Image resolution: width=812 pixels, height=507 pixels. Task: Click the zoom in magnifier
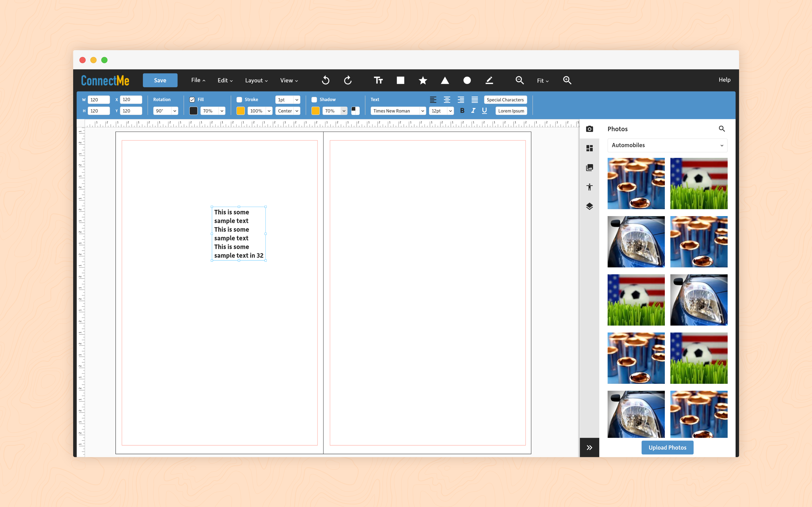(x=567, y=80)
